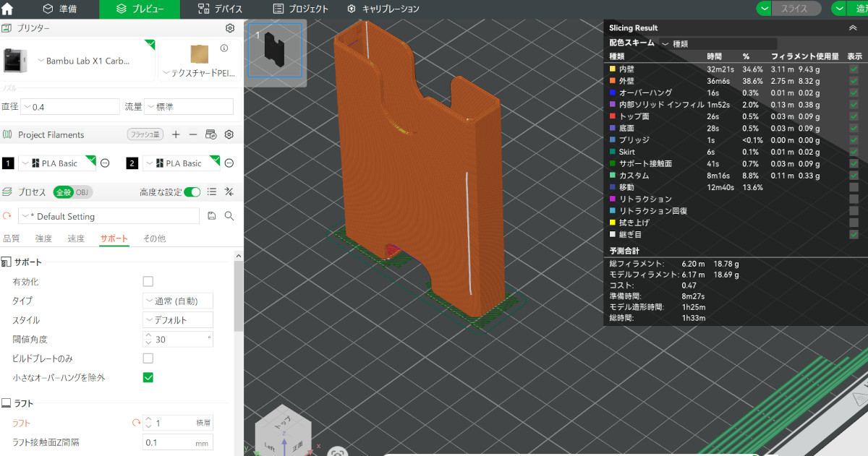Open printer settings gear icon

click(230, 28)
